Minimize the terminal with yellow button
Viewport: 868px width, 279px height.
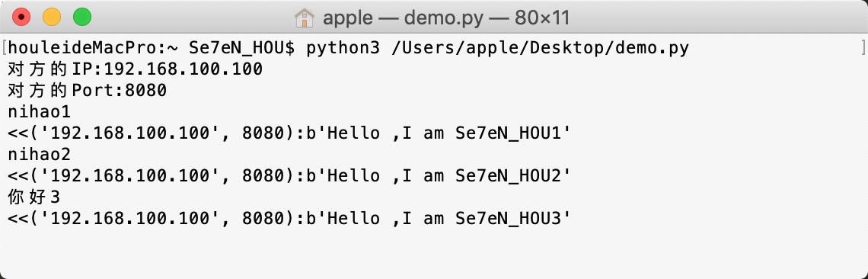[52, 18]
